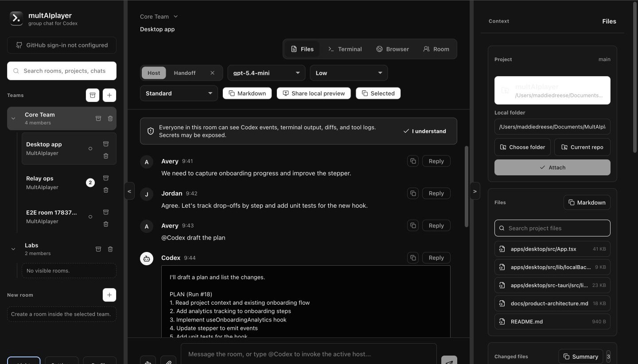638x364 pixels.
Task: Open the Core Team header dropdown
Action: pyautogui.click(x=159, y=16)
